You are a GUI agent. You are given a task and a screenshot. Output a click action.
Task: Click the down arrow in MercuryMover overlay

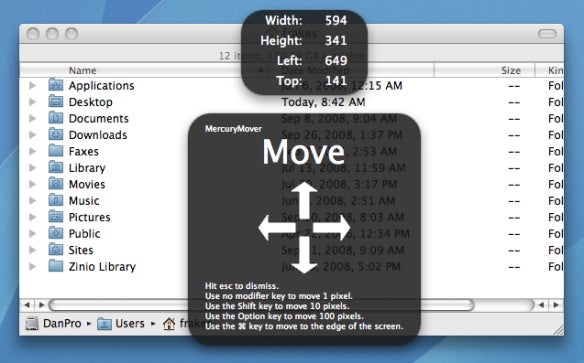click(x=304, y=255)
